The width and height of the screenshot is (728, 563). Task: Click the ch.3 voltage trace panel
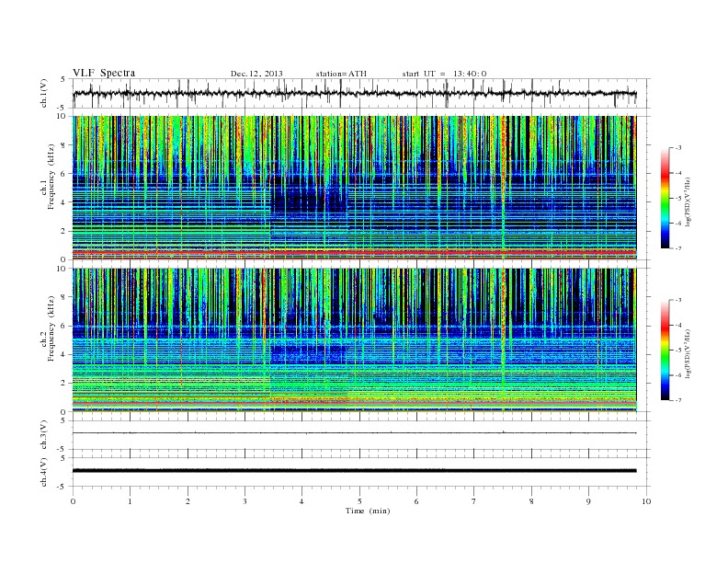coord(361,435)
